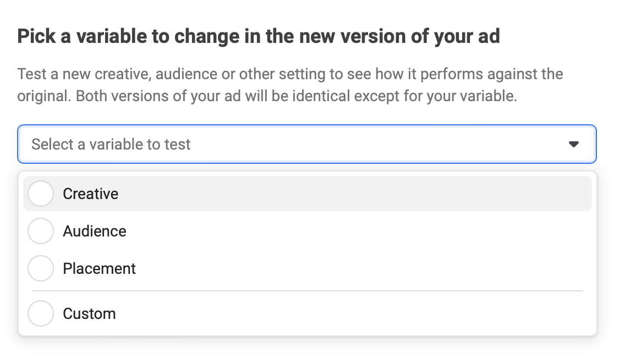This screenshot has height=364, width=625.
Task: Open the 'Select a variable to test' dropdown
Action: tap(307, 144)
